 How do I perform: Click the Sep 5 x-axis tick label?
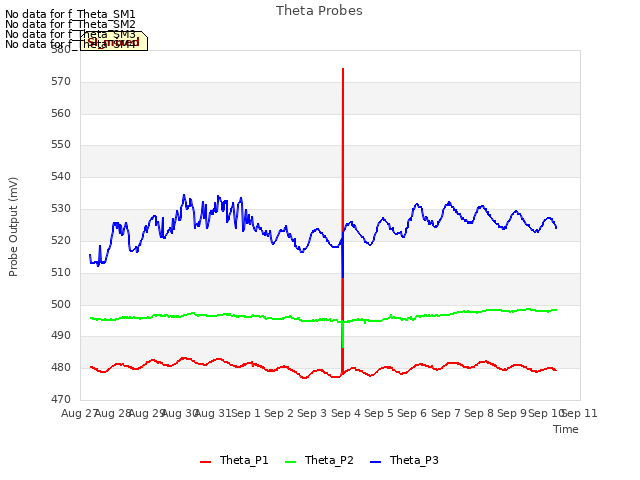(x=379, y=413)
